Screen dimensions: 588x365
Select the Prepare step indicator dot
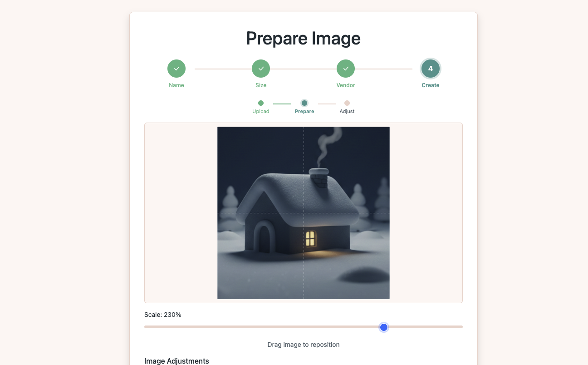304,103
